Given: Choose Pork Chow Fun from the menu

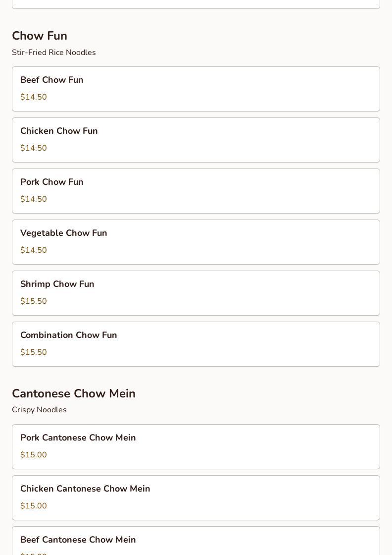Looking at the screenshot, I should click(196, 191).
